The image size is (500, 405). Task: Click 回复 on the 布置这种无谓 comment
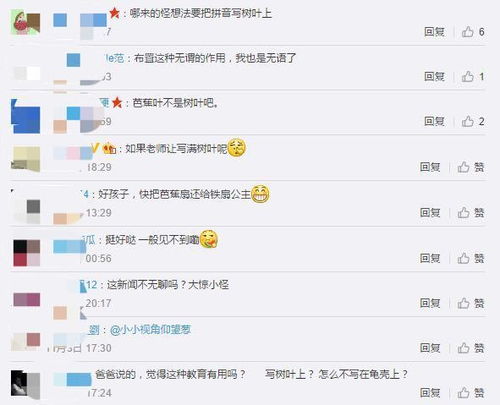[434, 77]
